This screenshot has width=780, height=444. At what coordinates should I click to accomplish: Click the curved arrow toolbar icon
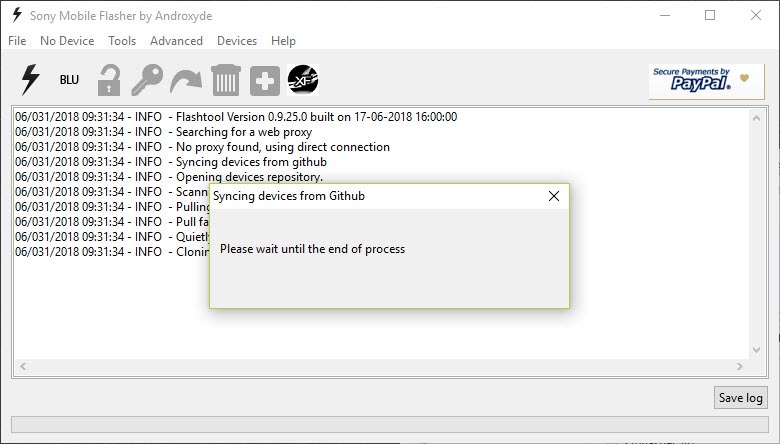click(x=186, y=81)
